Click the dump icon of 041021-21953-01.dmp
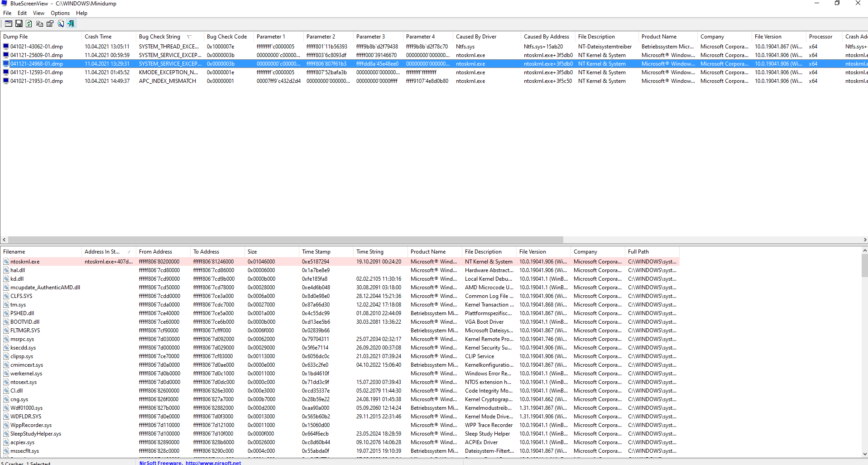 coord(6,81)
